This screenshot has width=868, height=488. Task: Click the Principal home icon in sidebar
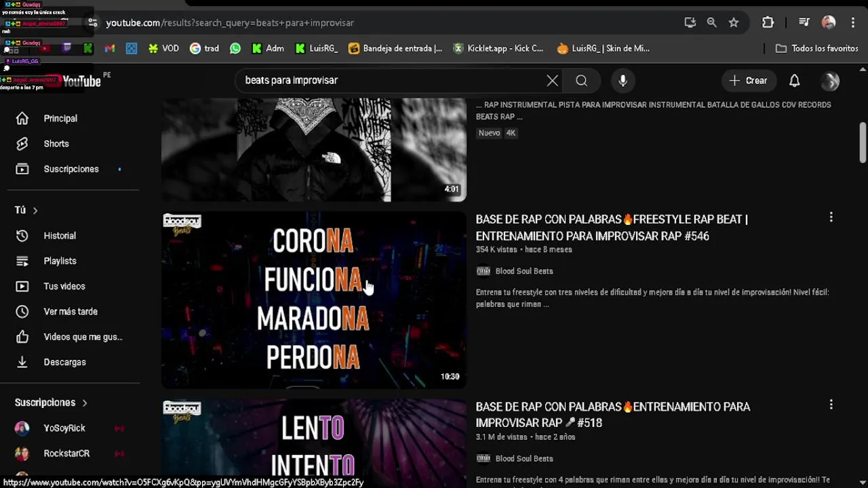coord(22,119)
